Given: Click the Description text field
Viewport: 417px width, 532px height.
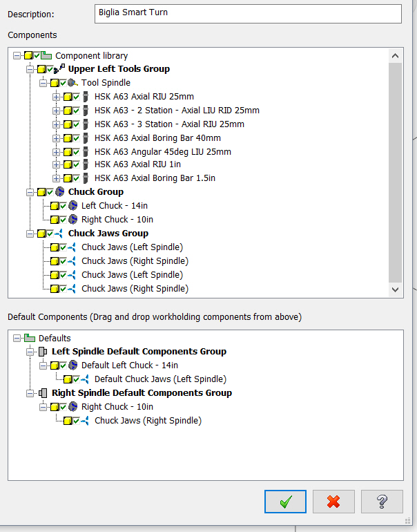Looking at the screenshot, I should tap(248, 14).
